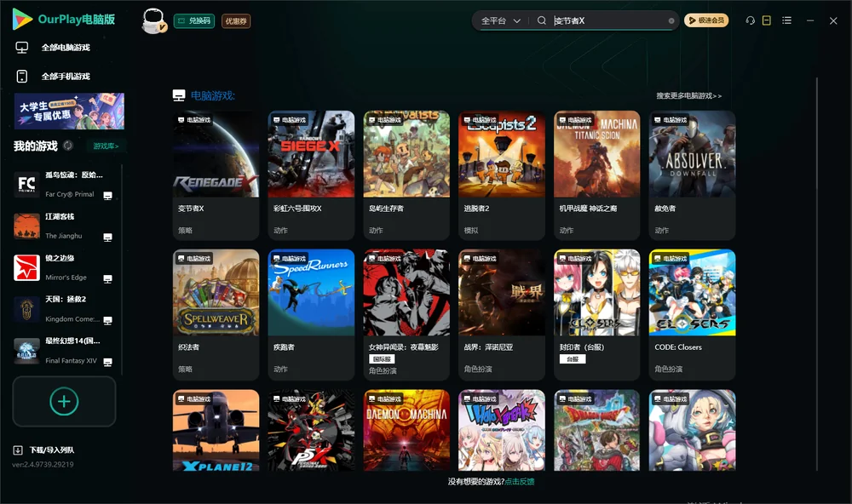
Task: Click the PC icon beside Mirror's Edge
Action: click(107, 279)
